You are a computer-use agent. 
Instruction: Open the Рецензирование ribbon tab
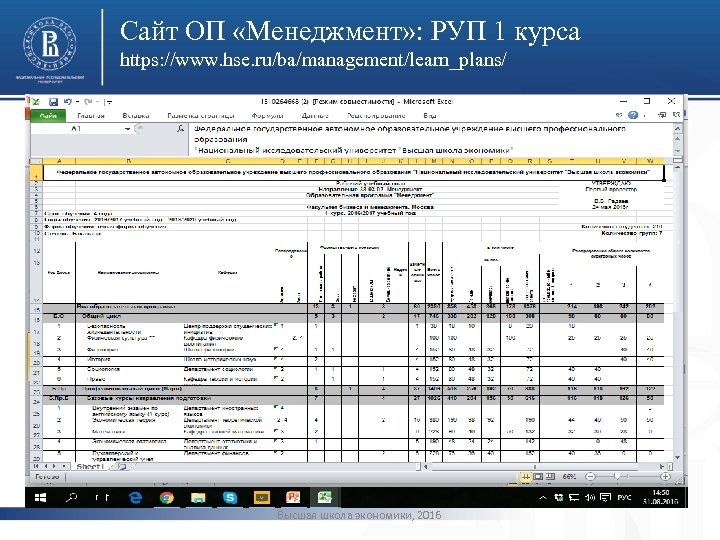(x=376, y=116)
